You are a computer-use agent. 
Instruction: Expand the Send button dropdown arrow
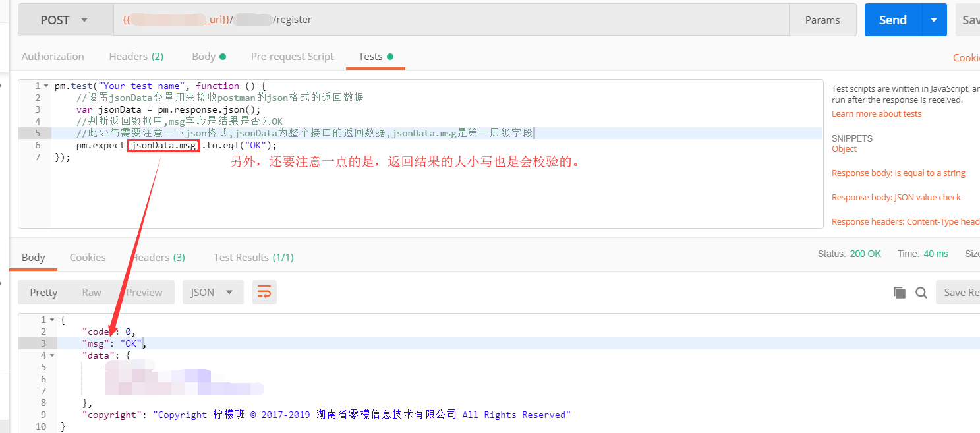(x=933, y=20)
